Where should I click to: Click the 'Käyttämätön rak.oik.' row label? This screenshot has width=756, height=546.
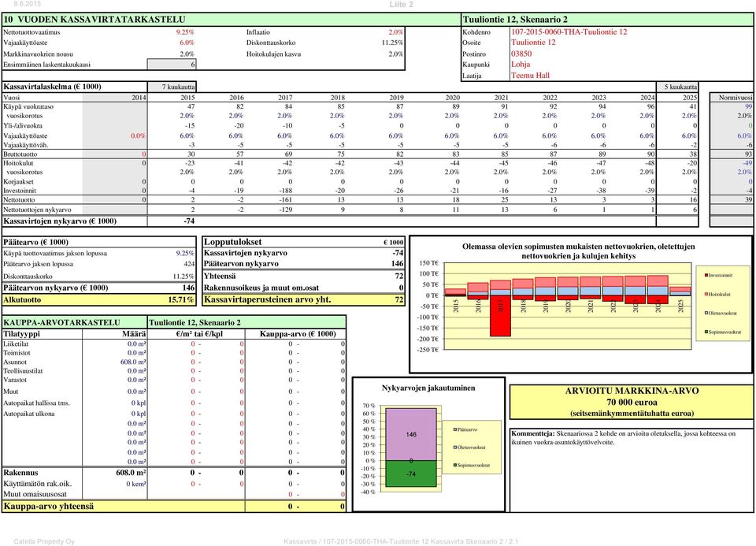pos(37,484)
